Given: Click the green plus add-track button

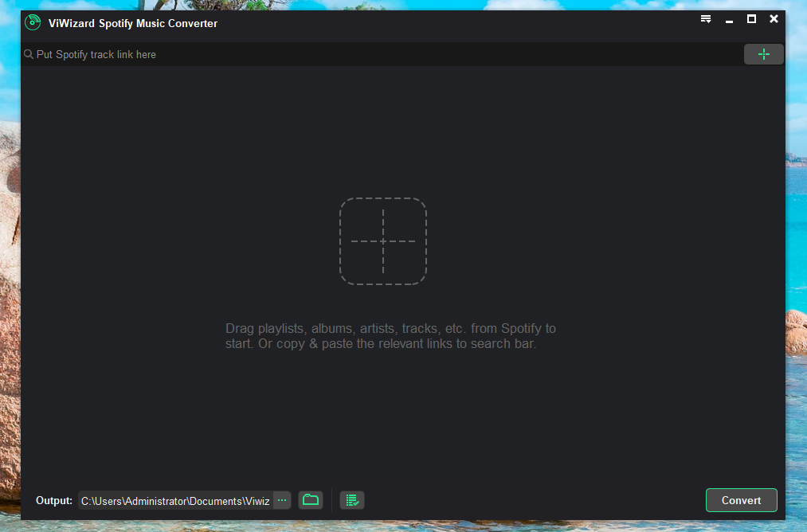Looking at the screenshot, I should [763, 54].
